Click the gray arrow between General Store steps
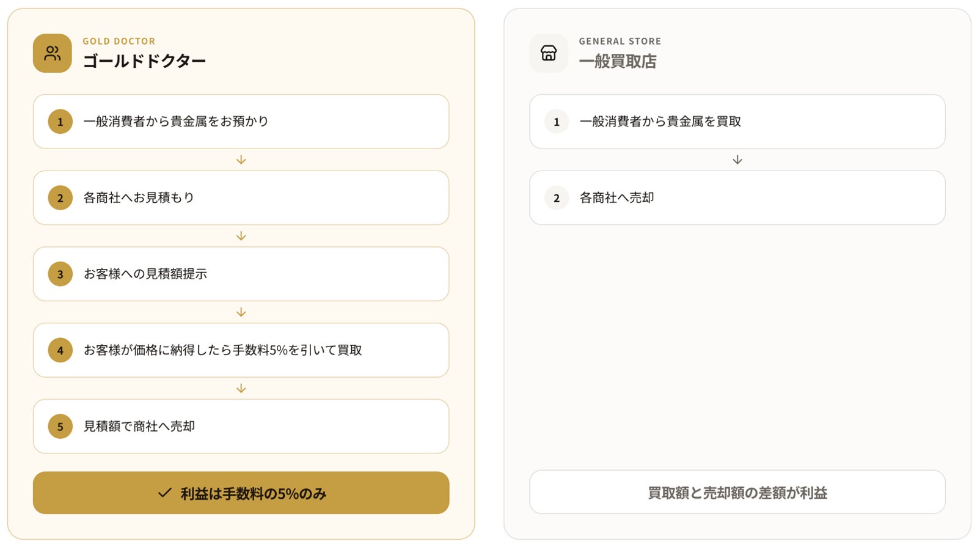 click(737, 160)
